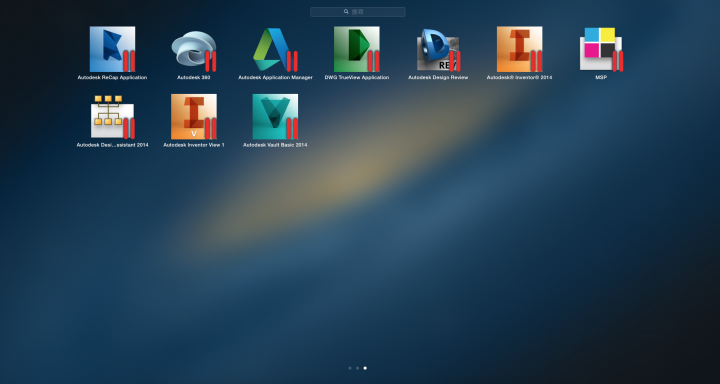Click the "Autodesk Inventor View 1" label
The image size is (720, 384).
coord(194,145)
